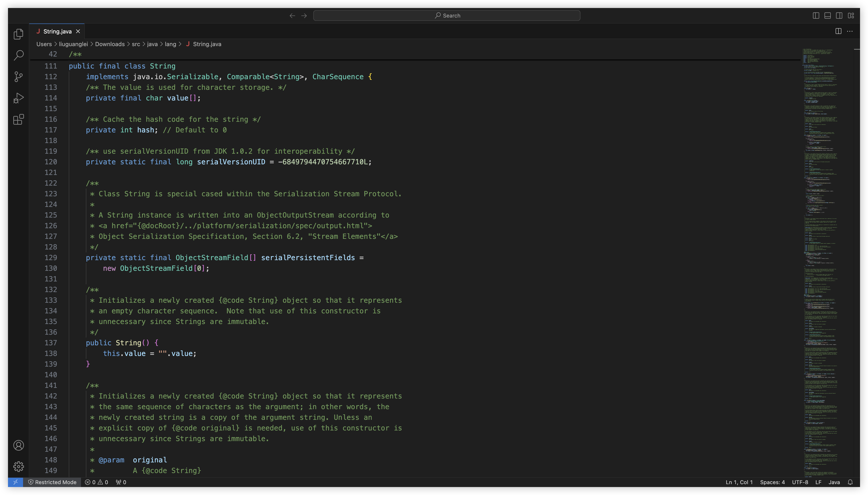Toggle the secondary side bar visibility
Image resolution: width=868 pixels, height=495 pixels.
coord(839,16)
